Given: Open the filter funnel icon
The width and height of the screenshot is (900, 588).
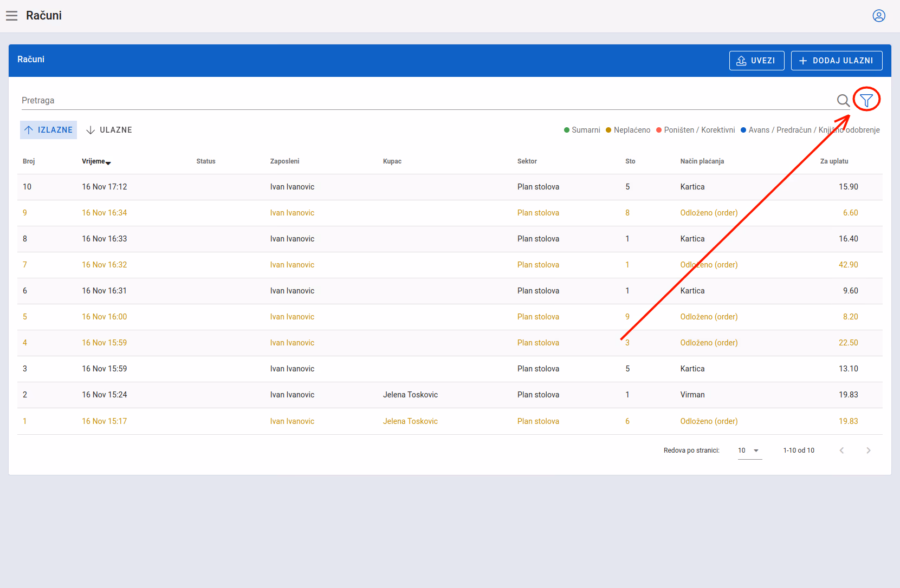Looking at the screenshot, I should click(x=866, y=100).
